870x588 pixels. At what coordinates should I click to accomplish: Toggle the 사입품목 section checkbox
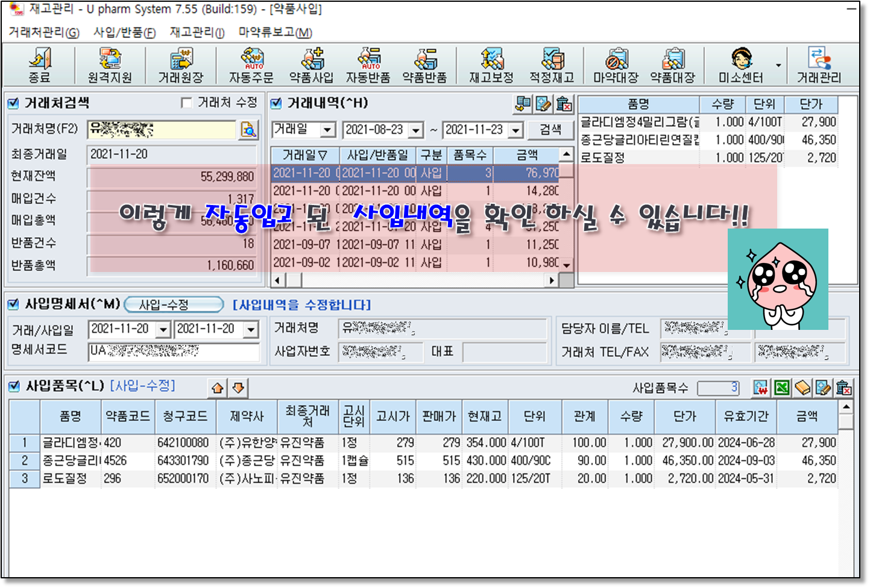pyautogui.click(x=14, y=386)
